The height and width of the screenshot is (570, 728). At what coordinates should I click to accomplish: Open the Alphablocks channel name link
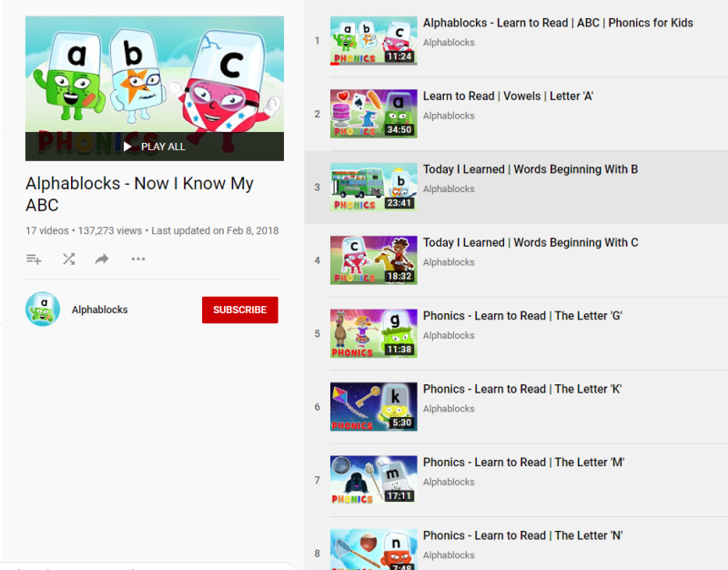99,310
